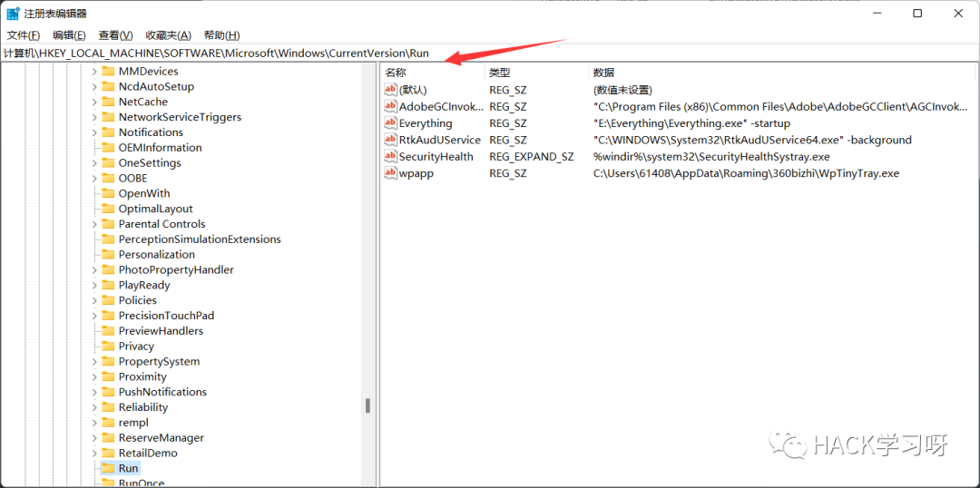Click the SecurityHealth value string icon

pos(390,156)
